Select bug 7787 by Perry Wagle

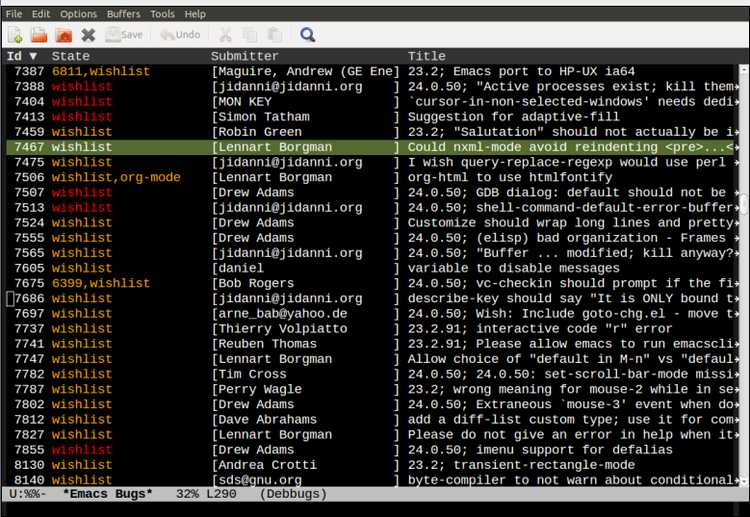(372, 389)
